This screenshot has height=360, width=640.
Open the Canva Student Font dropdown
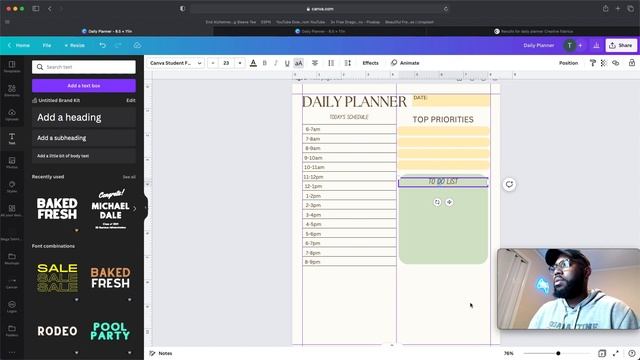tap(176, 63)
